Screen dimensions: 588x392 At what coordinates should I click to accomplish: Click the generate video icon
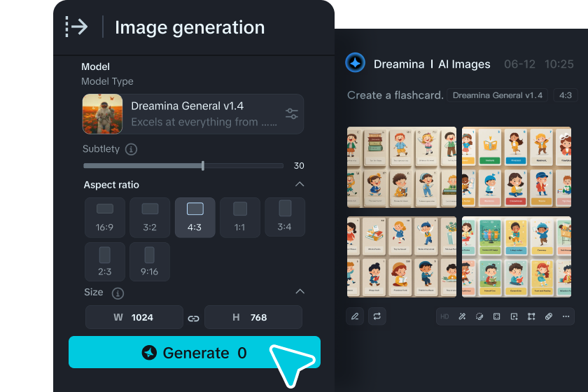(x=514, y=316)
